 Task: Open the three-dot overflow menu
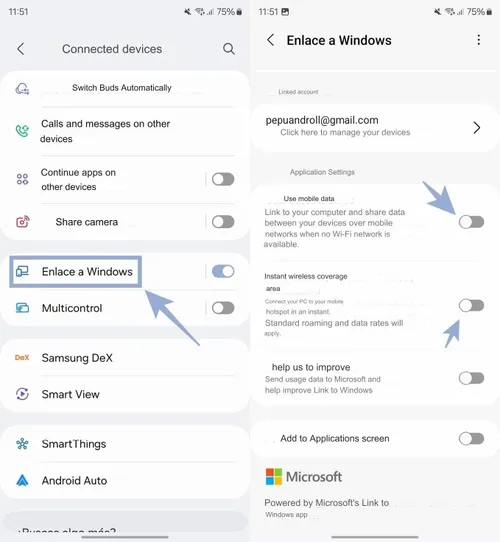click(x=479, y=40)
